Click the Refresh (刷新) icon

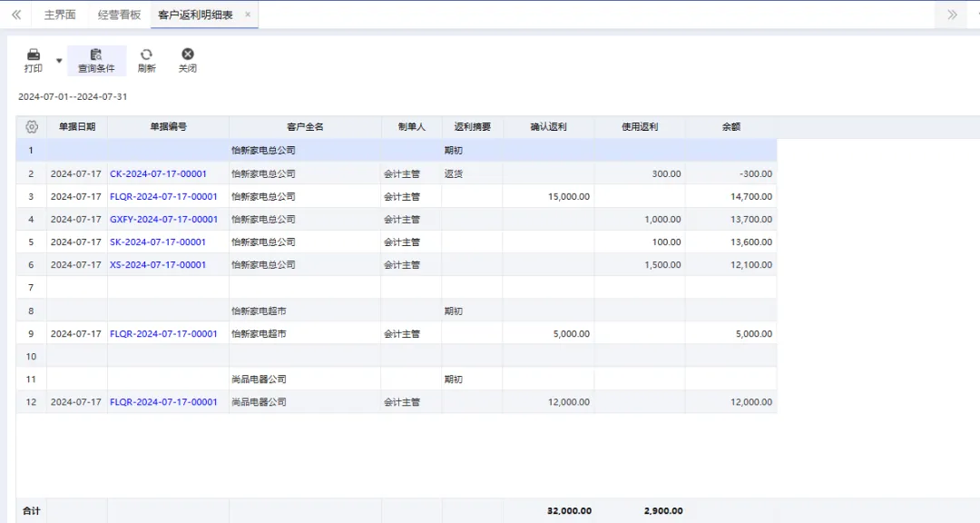click(x=146, y=55)
